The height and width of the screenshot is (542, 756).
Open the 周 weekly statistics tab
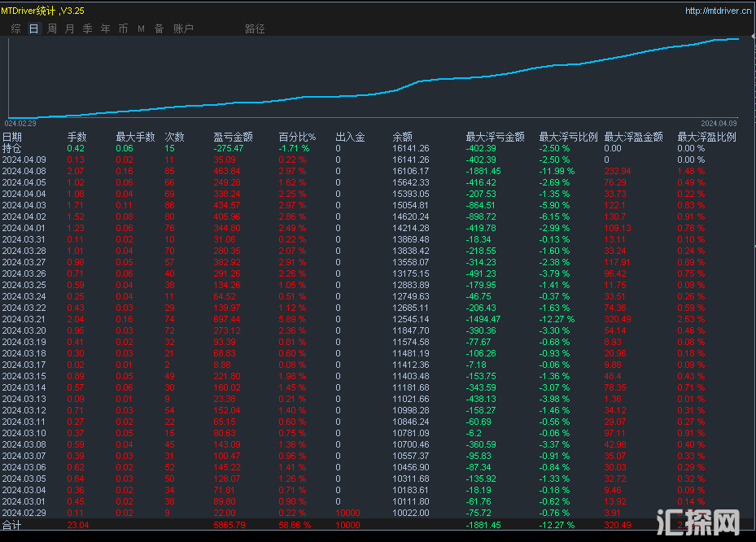click(52, 28)
